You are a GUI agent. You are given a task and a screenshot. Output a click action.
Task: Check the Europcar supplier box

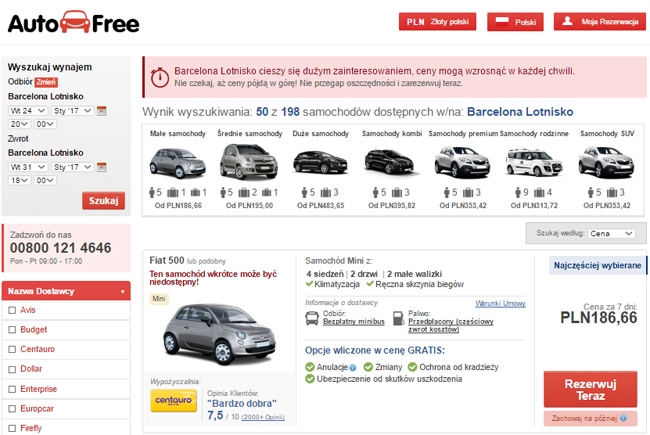point(10,409)
